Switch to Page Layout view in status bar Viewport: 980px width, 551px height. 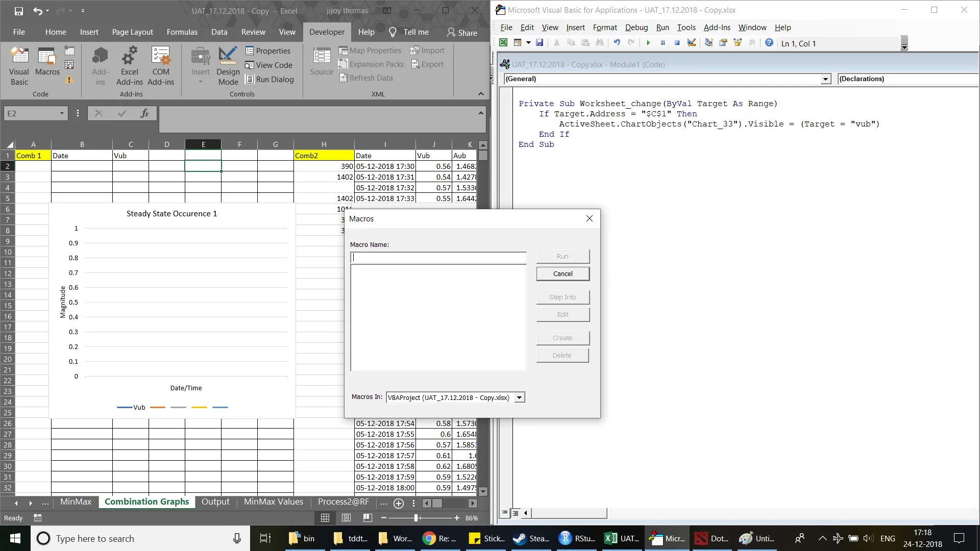(x=346, y=518)
